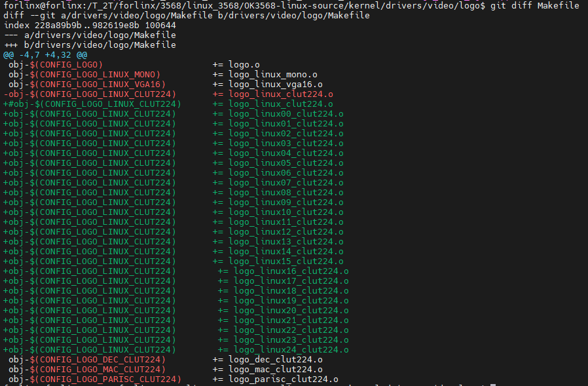Click the 'git diff Makefile' command text
588x386 pixels.
(x=535, y=5)
